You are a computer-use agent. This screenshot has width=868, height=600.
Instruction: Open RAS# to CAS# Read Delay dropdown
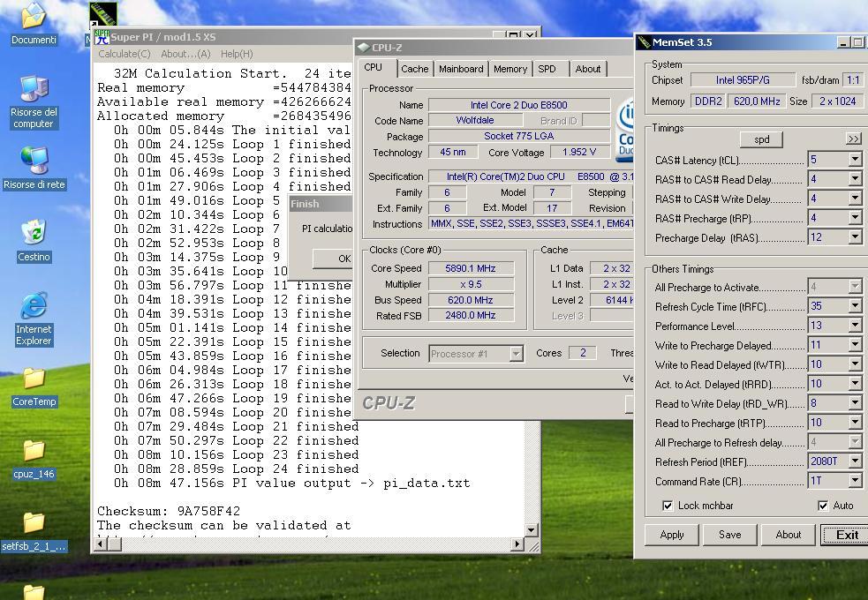(x=855, y=179)
